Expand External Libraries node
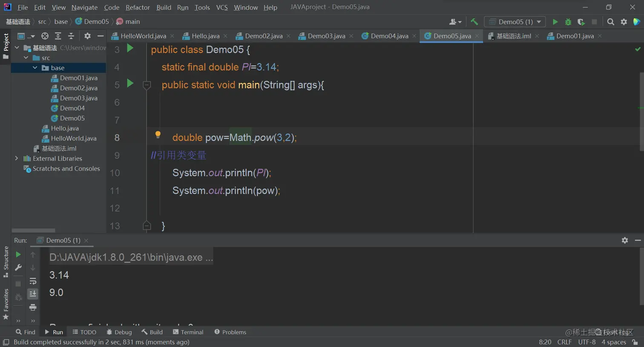Viewport: 644px width, 347px height. 17,158
